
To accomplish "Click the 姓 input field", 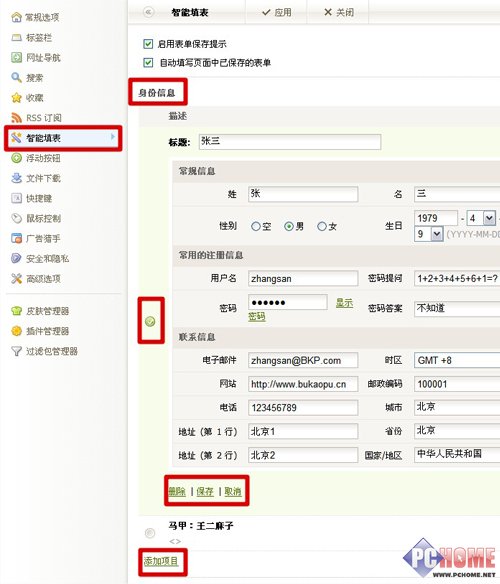I will [x=303, y=194].
